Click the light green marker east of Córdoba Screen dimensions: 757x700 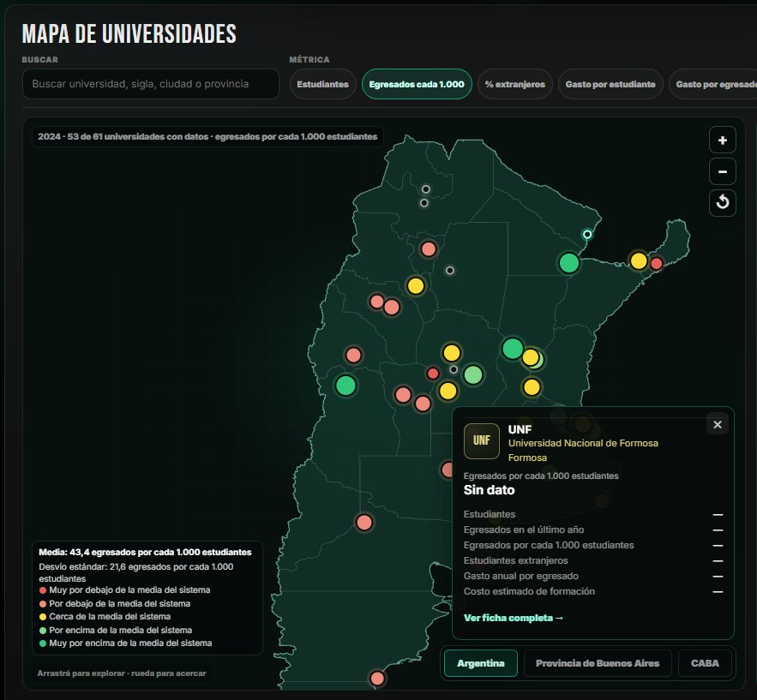click(472, 374)
